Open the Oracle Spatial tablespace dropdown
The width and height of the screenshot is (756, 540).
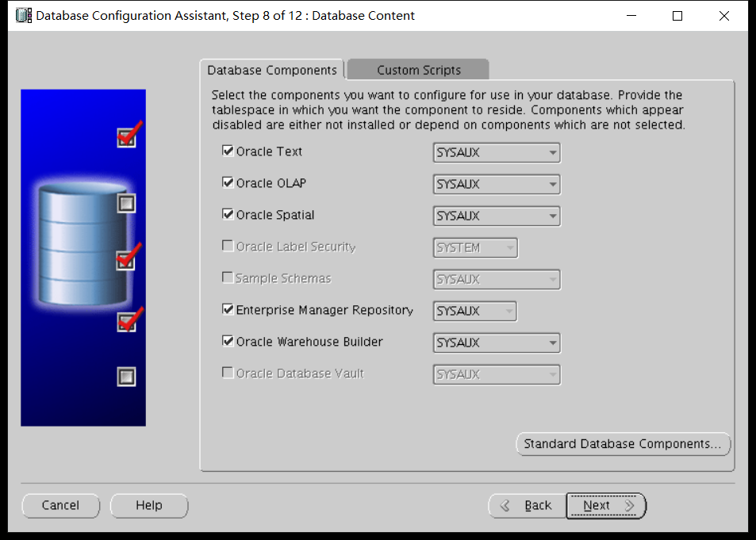click(497, 216)
